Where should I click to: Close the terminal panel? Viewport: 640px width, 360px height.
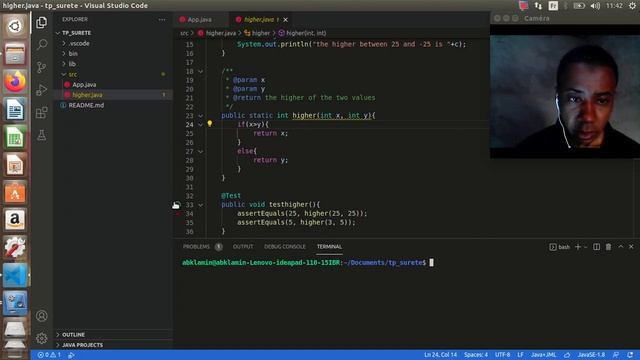[631, 247]
